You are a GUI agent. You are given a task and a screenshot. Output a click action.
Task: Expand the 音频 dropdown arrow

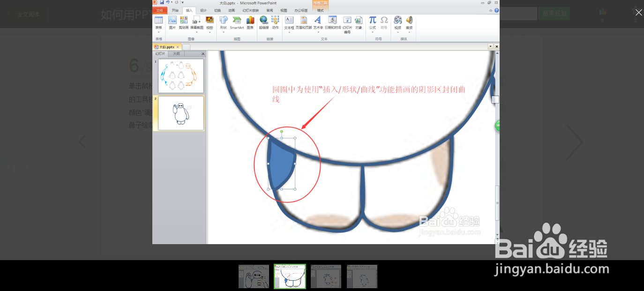[x=409, y=32]
